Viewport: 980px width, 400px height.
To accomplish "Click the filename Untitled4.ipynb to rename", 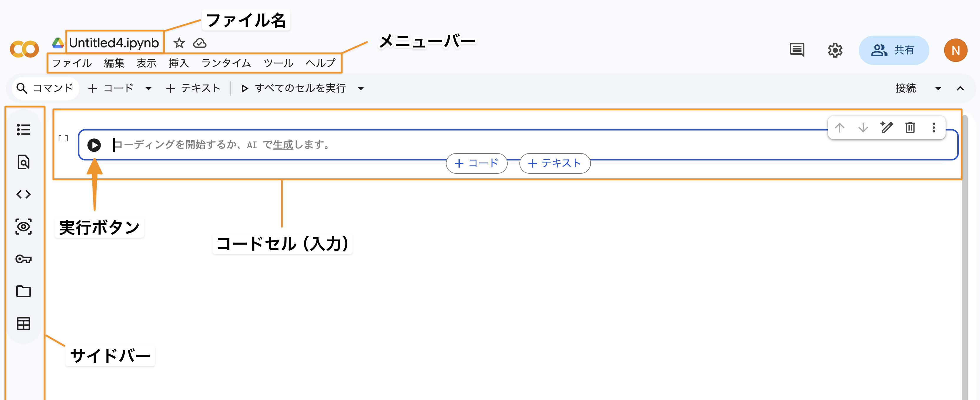I will pos(114,43).
